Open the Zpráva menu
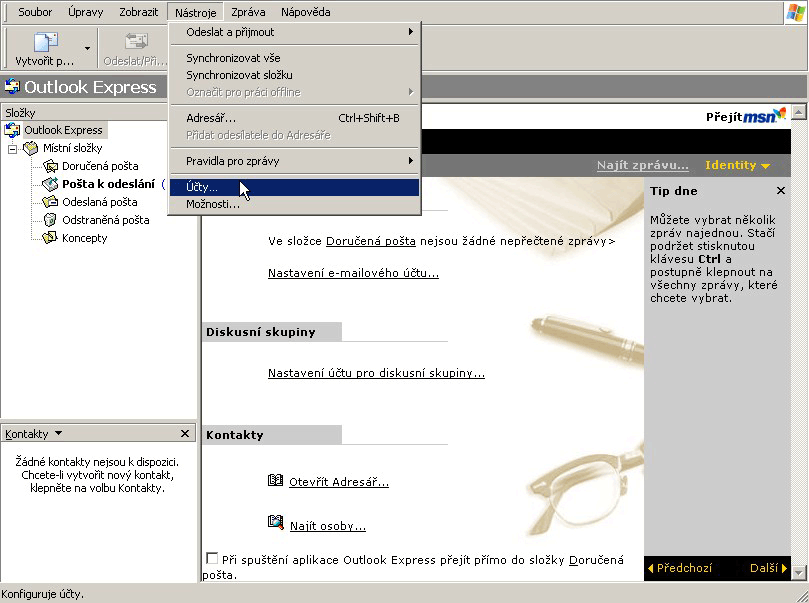 point(248,12)
